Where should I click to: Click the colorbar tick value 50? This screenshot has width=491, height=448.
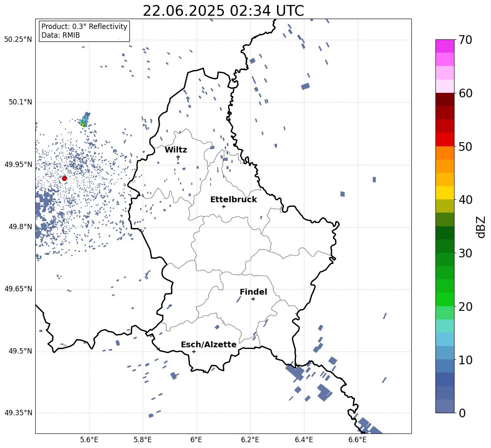coord(465,146)
